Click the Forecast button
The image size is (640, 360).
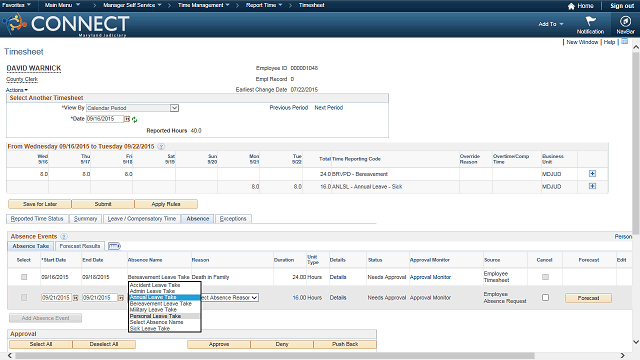(588, 298)
